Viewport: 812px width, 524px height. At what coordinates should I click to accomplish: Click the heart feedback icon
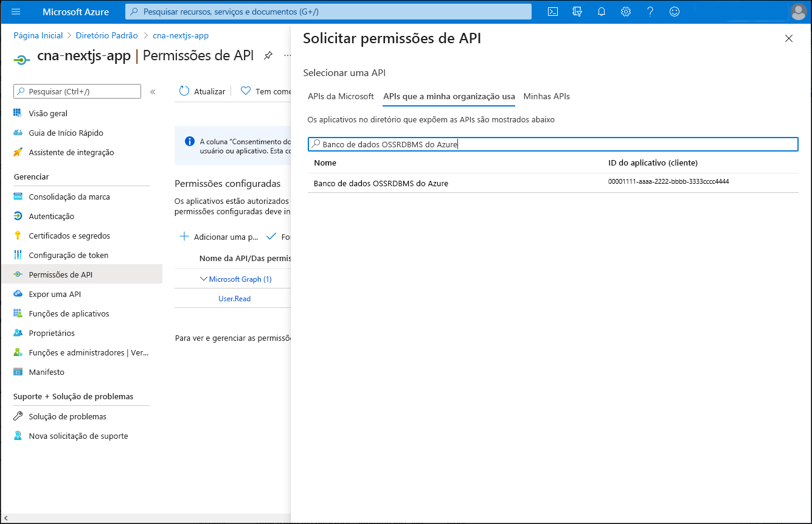tap(246, 91)
